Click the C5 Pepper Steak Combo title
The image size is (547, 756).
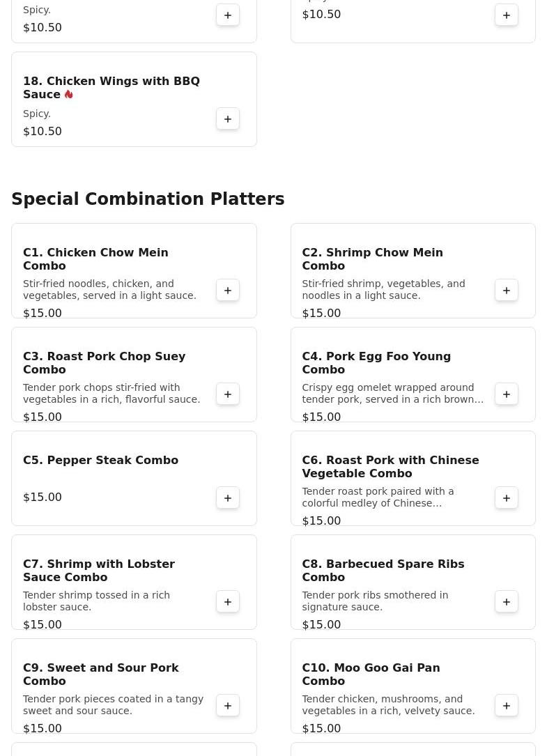pyautogui.click(x=100, y=460)
